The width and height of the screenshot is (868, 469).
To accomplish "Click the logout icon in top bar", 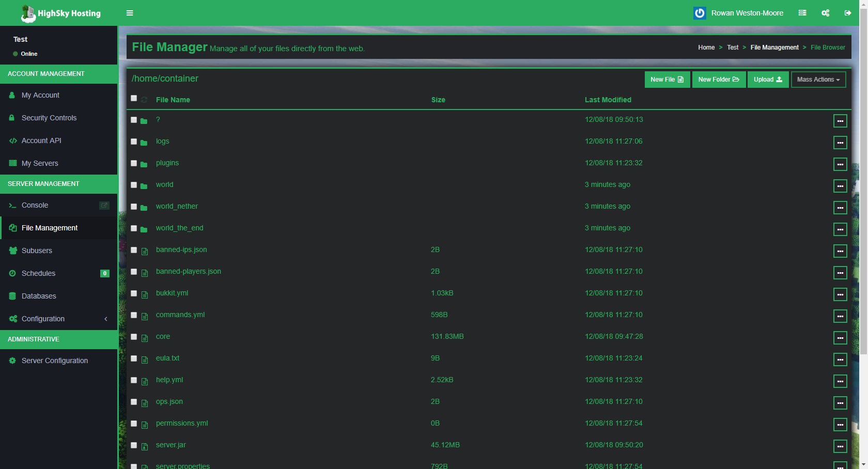I will tap(848, 13).
